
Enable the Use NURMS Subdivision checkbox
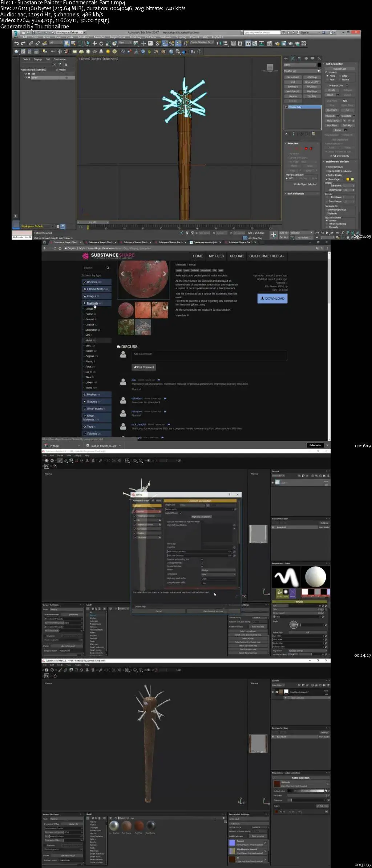(327, 171)
